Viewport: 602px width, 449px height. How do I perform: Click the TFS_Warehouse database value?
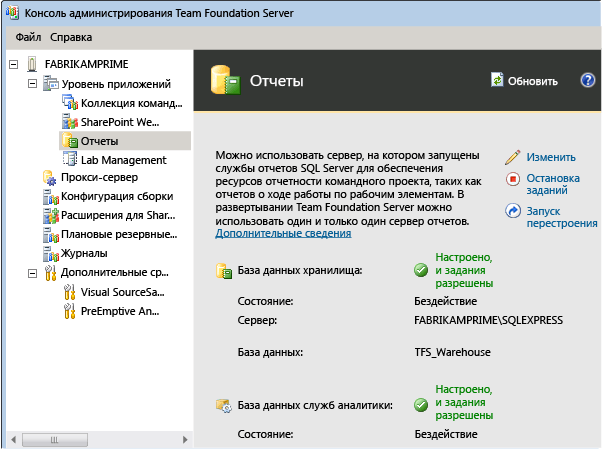click(x=453, y=352)
